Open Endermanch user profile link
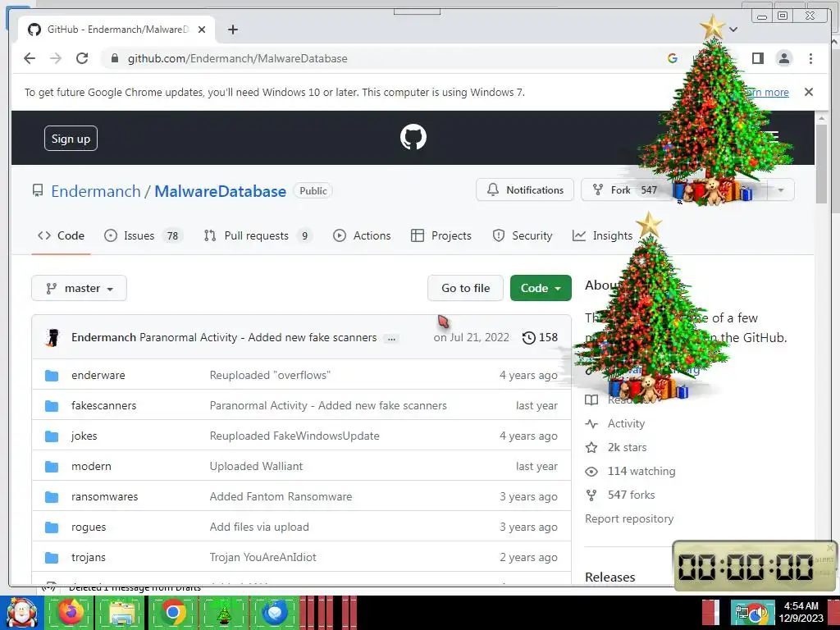Screen dimensions: 840x630 coord(96,191)
